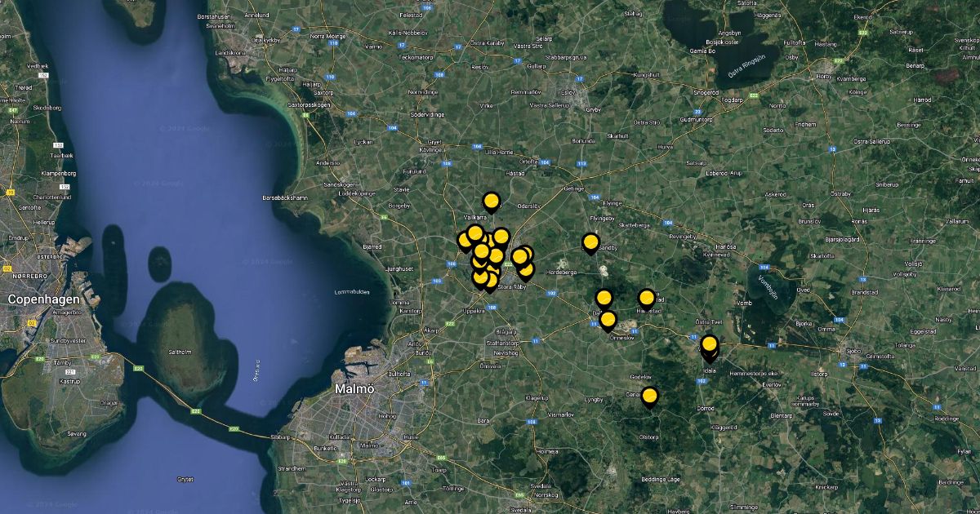Click the Vombsjön lake label
Screen dimensions: 980x514
tap(767, 287)
